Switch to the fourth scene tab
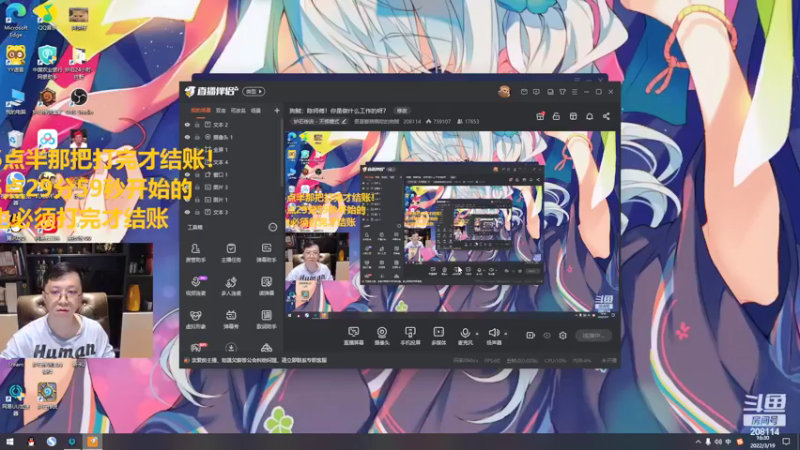 (x=256, y=110)
